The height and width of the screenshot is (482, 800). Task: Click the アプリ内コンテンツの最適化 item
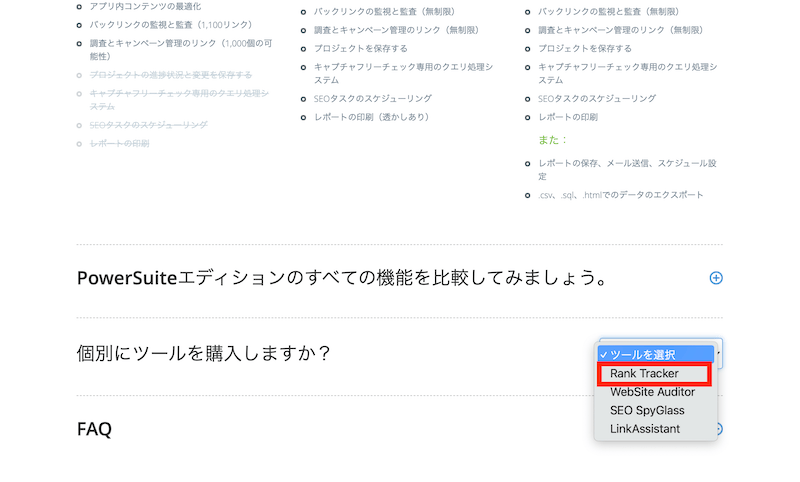(145, 6)
